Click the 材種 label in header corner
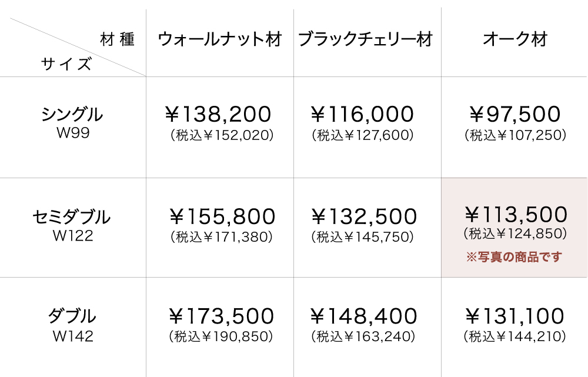588x377 pixels. [118, 39]
